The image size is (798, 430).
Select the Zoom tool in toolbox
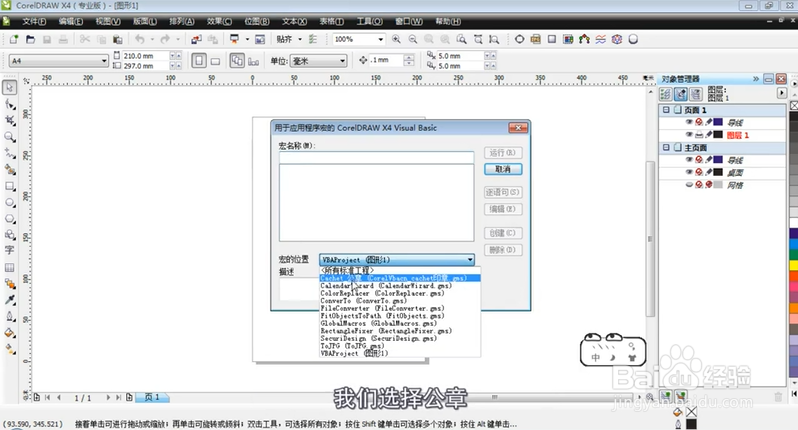[10, 137]
